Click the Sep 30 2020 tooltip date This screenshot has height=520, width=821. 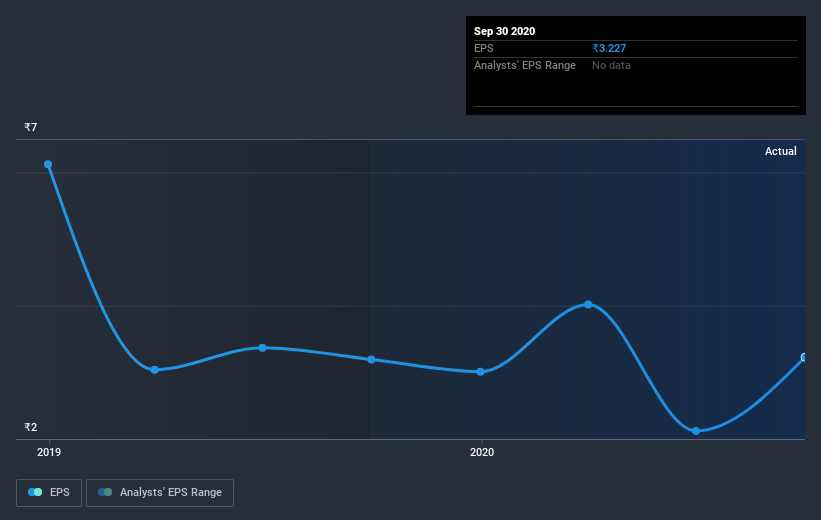(x=504, y=31)
